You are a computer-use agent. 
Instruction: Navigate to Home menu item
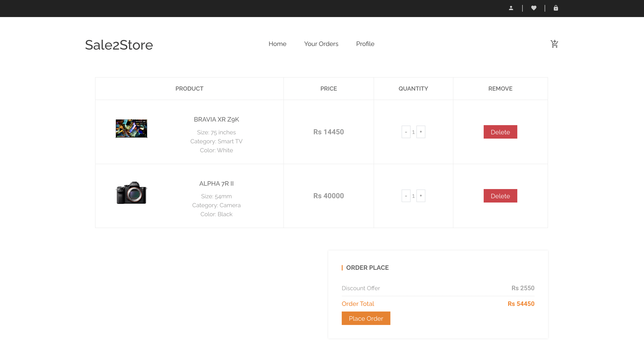[278, 44]
